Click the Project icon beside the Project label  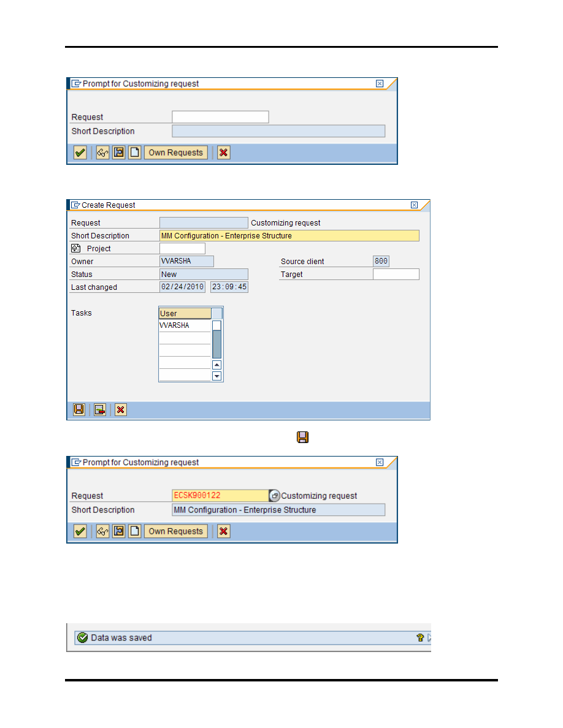[x=76, y=248]
